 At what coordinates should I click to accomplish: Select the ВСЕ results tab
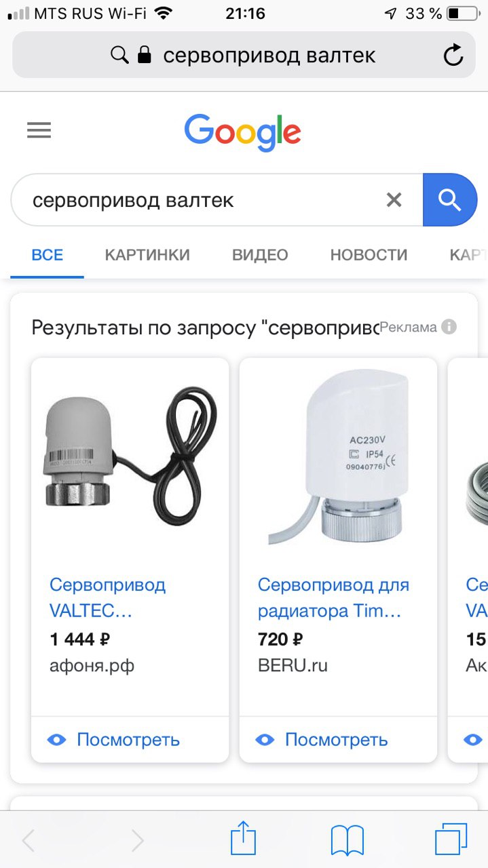(48, 255)
